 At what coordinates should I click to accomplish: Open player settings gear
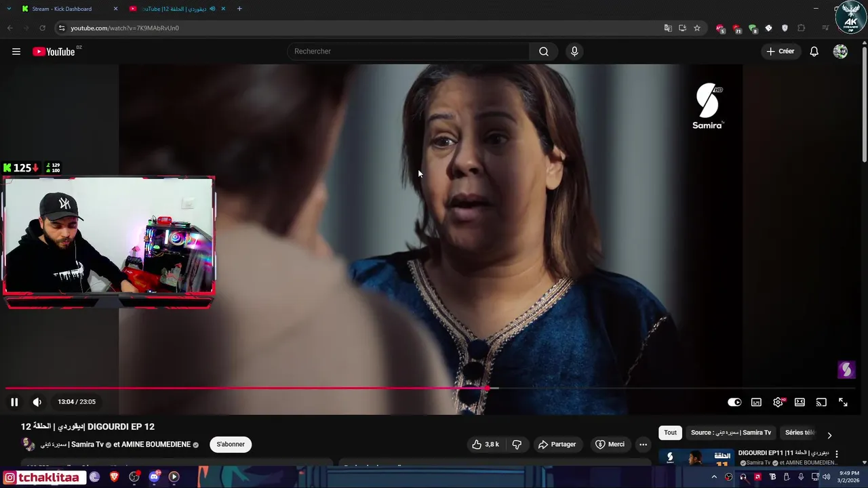tap(778, 402)
